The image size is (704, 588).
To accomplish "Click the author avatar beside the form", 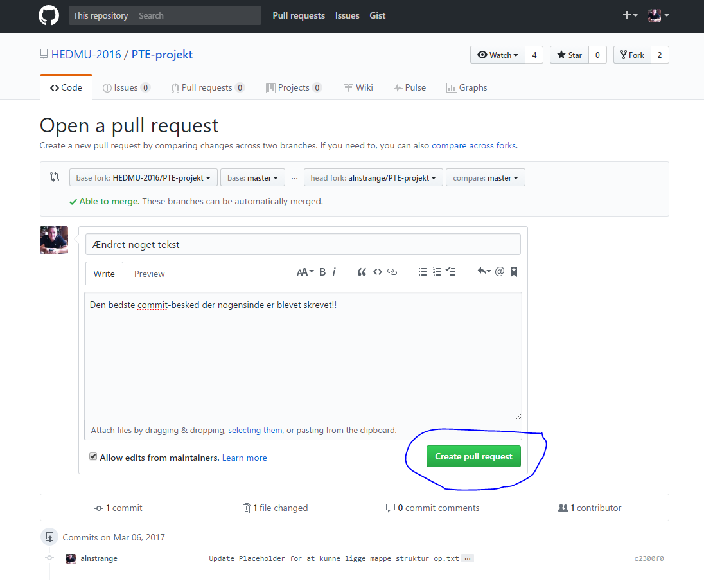I will pos(54,240).
